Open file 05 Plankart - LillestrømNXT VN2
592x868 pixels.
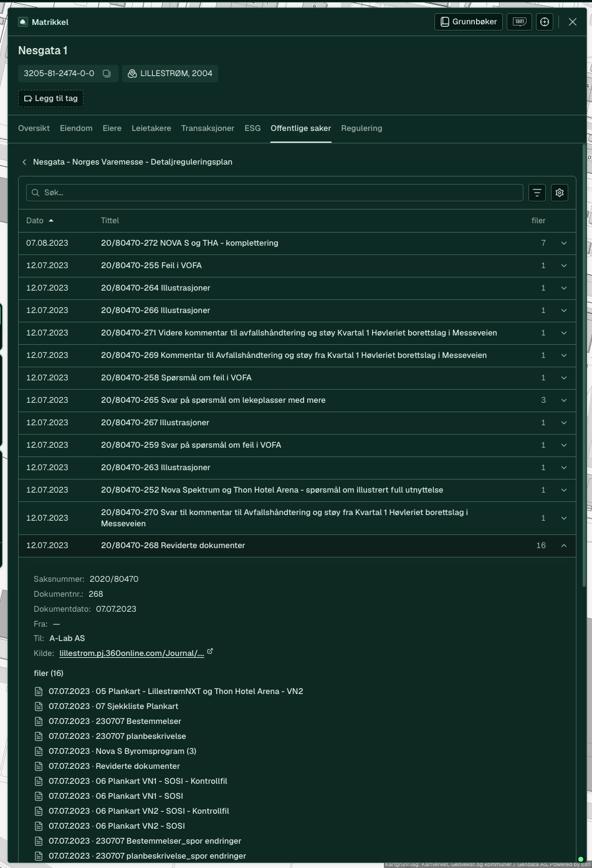point(199,692)
